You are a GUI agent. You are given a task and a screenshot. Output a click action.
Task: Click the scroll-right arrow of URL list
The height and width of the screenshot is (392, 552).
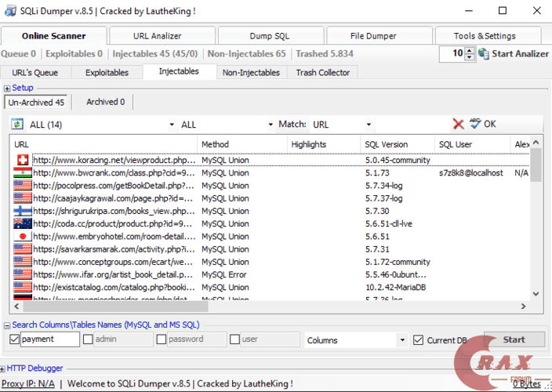coord(524,307)
